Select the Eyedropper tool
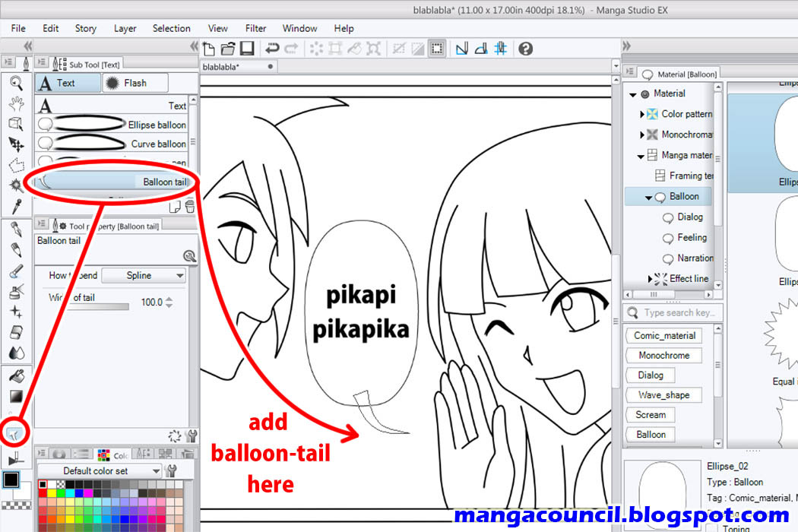 click(x=16, y=206)
